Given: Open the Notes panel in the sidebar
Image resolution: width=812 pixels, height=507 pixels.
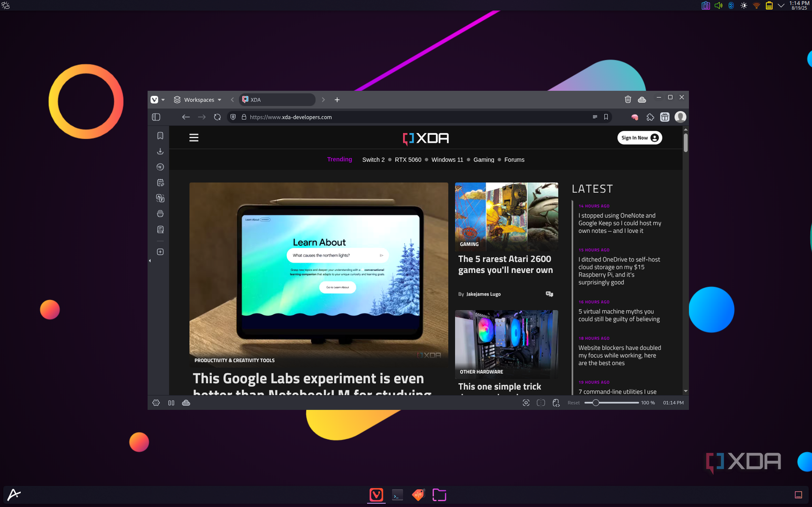Looking at the screenshot, I should point(160,182).
